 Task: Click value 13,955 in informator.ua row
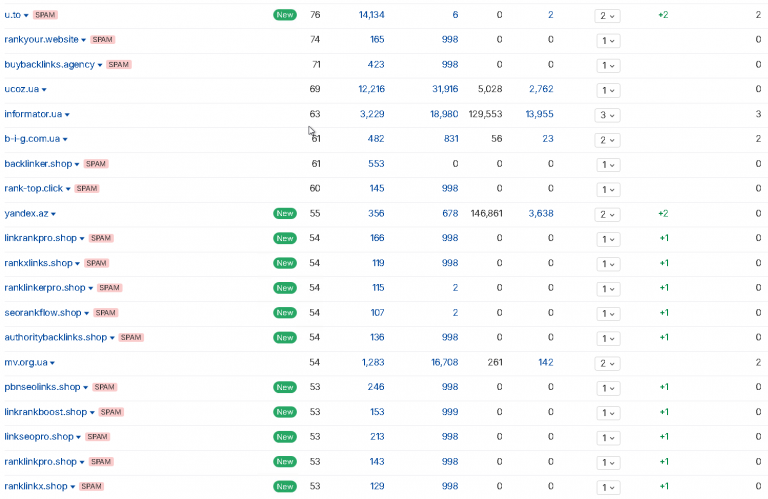click(x=539, y=114)
